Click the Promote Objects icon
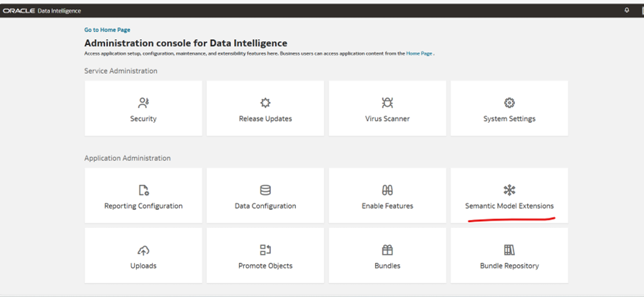 [x=265, y=250]
